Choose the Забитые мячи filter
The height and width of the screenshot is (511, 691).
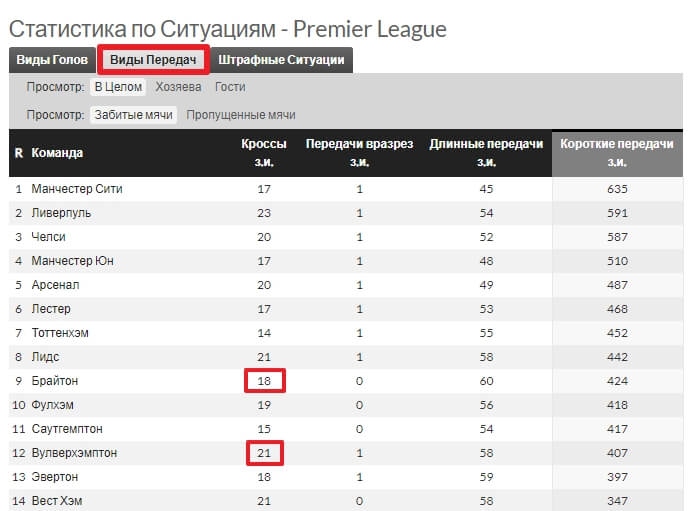[x=134, y=115]
